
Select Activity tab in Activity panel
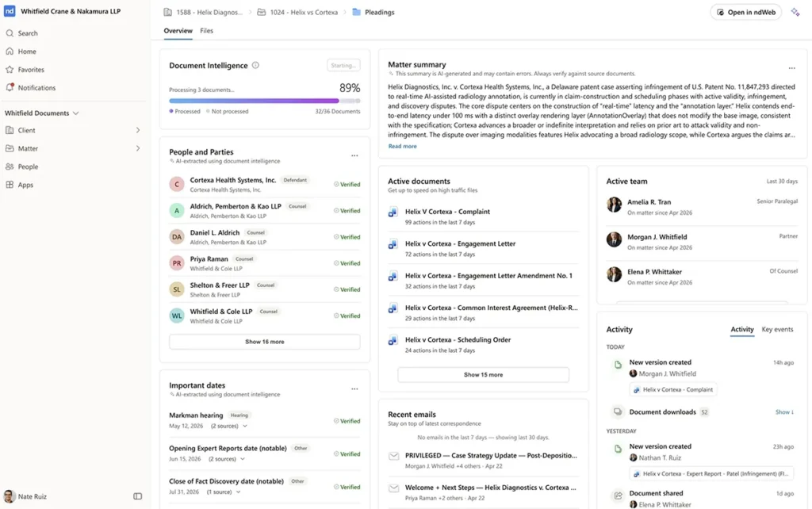click(742, 329)
